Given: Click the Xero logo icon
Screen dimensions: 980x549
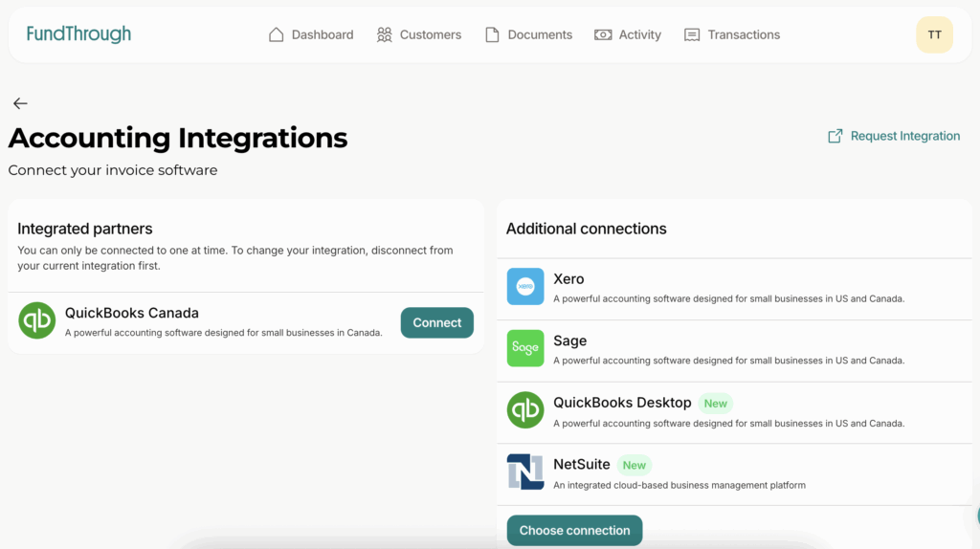Looking at the screenshot, I should [525, 287].
